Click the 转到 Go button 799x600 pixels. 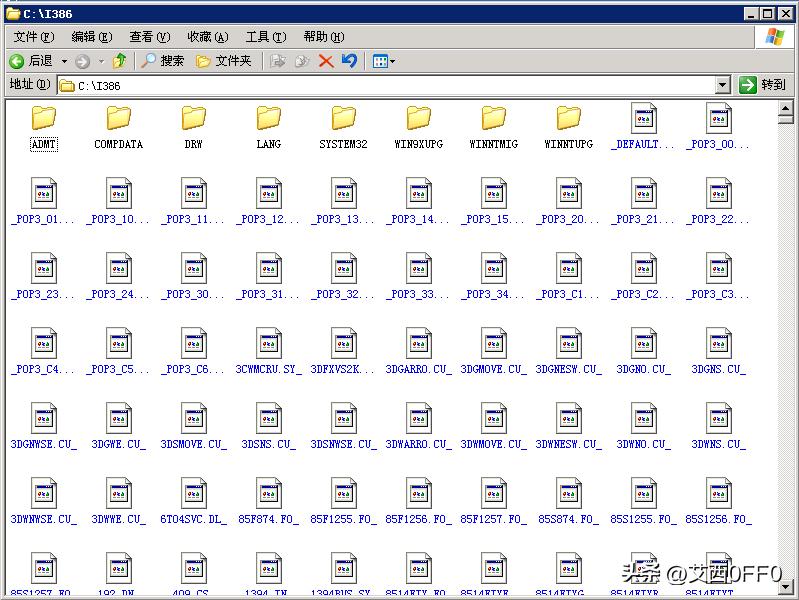coord(762,85)
